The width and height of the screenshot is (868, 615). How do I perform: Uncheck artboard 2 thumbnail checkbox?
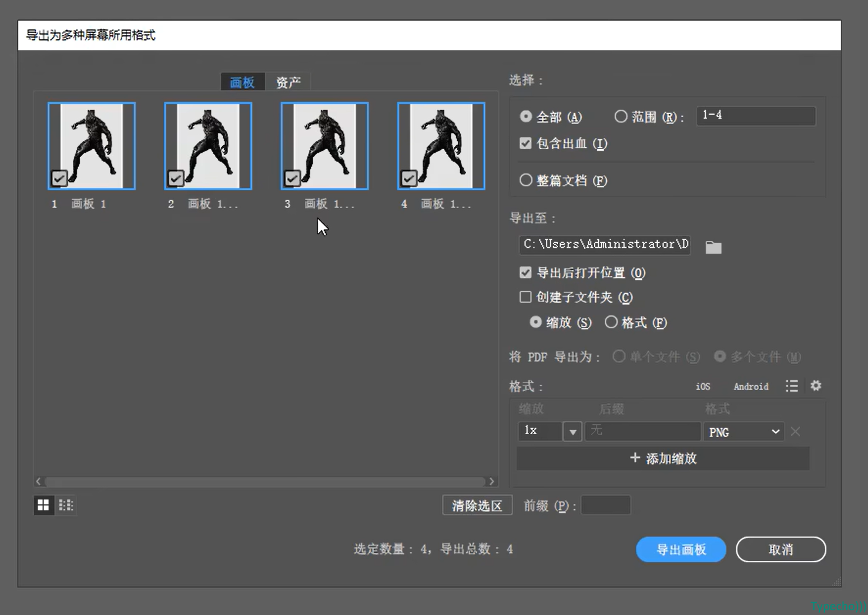click(175, 178)
